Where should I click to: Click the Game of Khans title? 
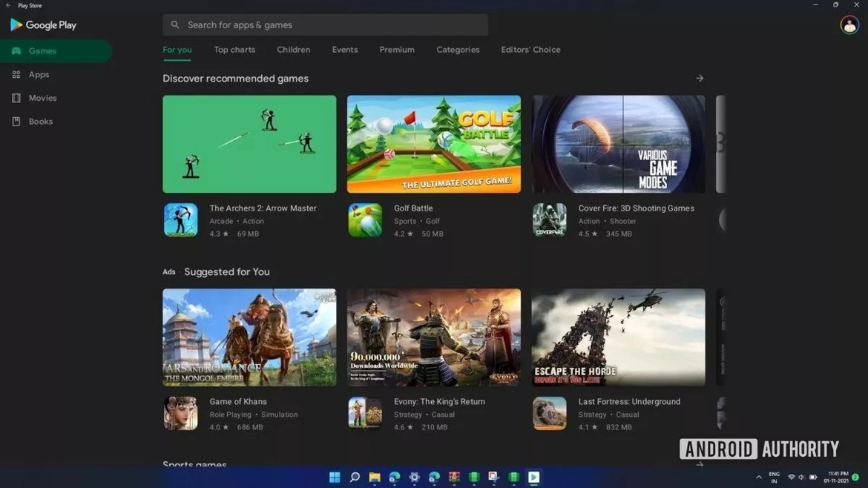click(238, 402)
